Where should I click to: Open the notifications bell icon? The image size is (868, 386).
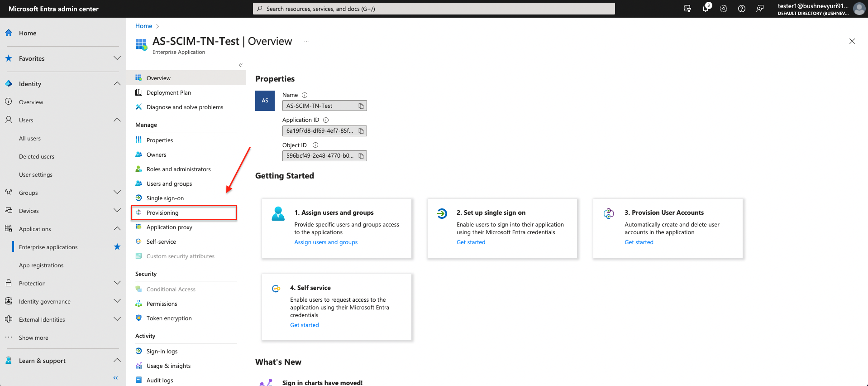pyautogui.click(x=706, y=9)
